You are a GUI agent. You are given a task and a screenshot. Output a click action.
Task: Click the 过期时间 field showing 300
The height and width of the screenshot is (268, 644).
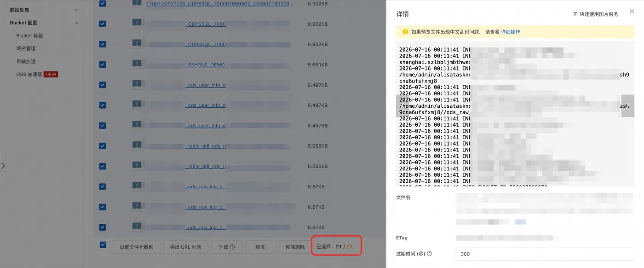tap(545, 254)
